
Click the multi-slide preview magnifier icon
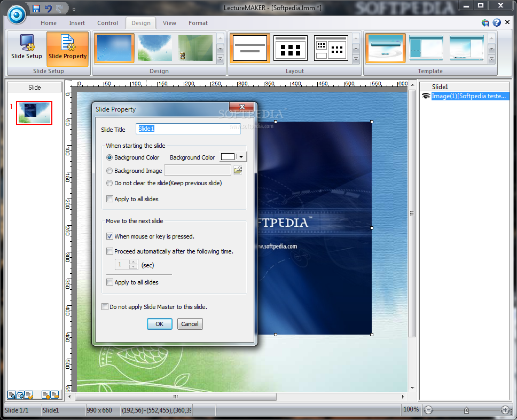pyautogui.click(x=20, y=394)
